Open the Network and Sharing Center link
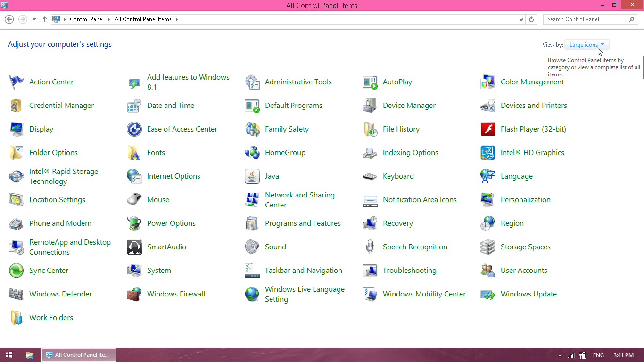 (x=300, y=200)
